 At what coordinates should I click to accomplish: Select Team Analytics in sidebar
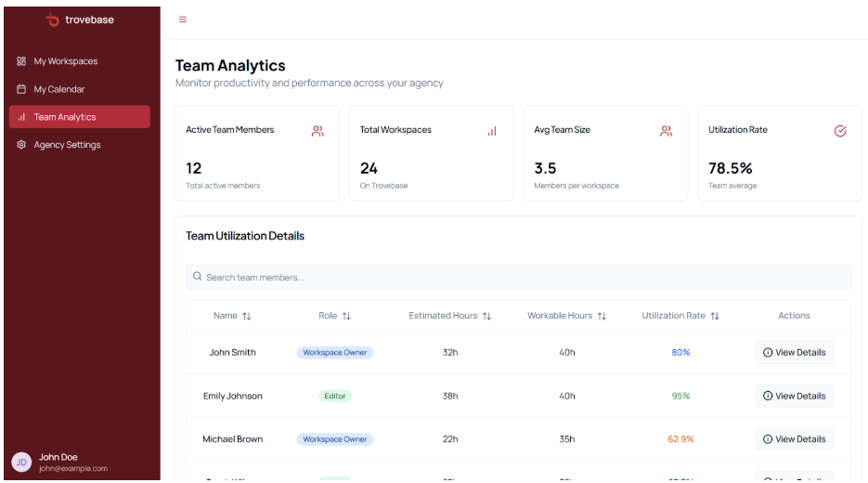[80, 117]
